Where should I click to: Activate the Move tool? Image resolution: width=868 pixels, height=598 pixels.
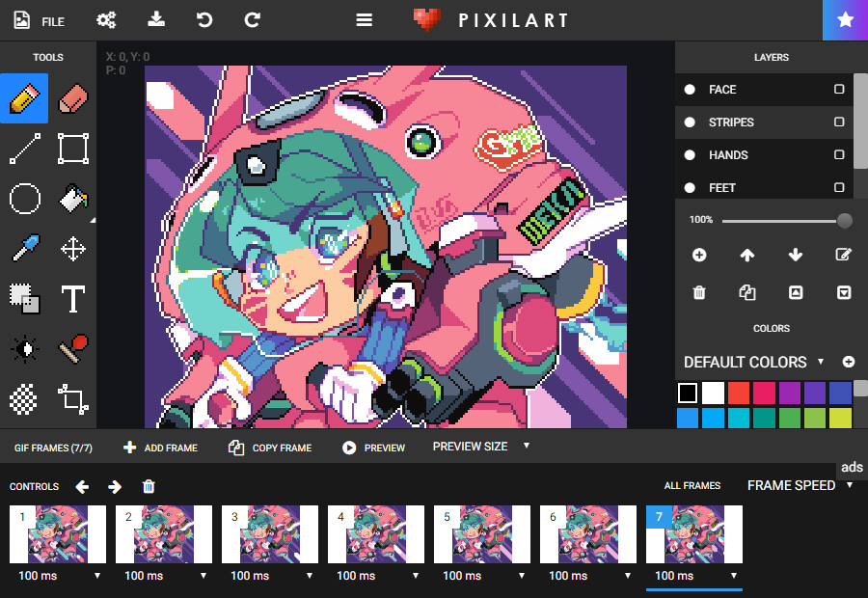[73, 248]
